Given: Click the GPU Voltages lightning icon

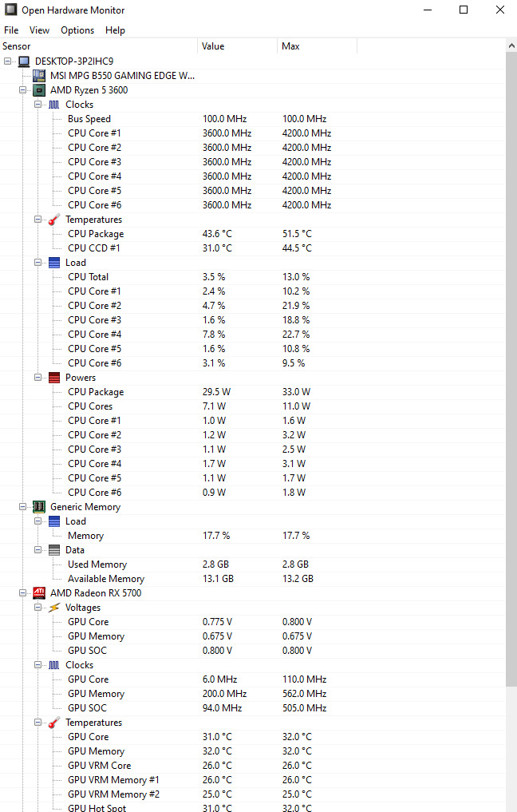Looking at the screenshot, I should (53, 608).
